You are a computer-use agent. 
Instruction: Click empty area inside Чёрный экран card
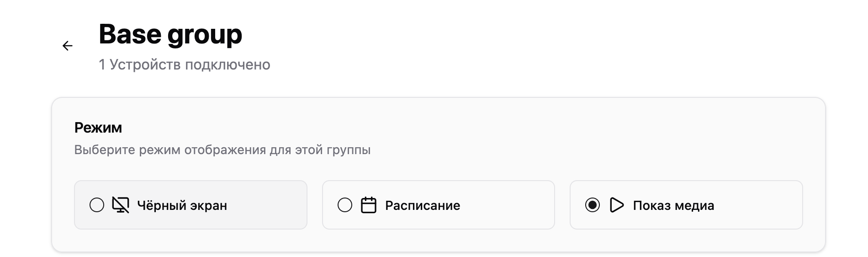[270, 205]
